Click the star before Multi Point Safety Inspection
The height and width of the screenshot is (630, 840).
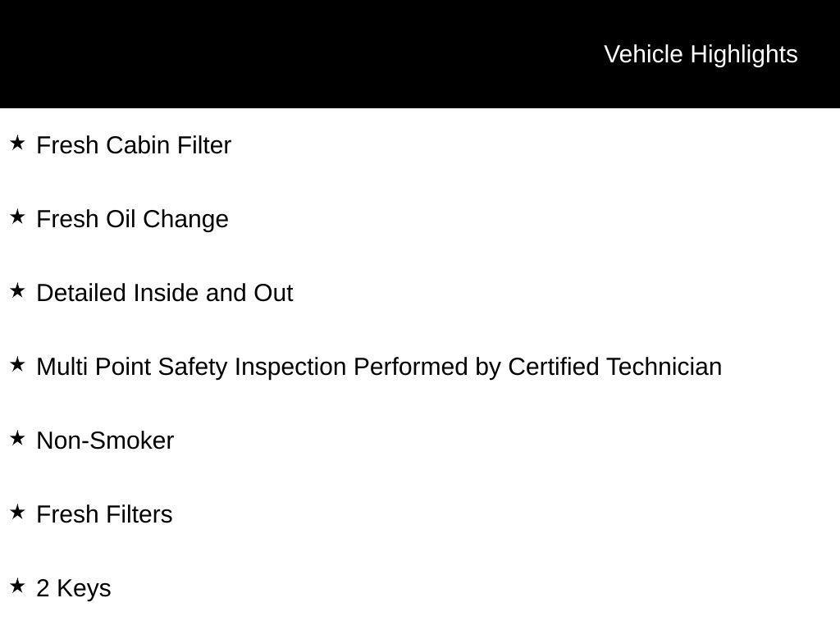tap(17, 365)
